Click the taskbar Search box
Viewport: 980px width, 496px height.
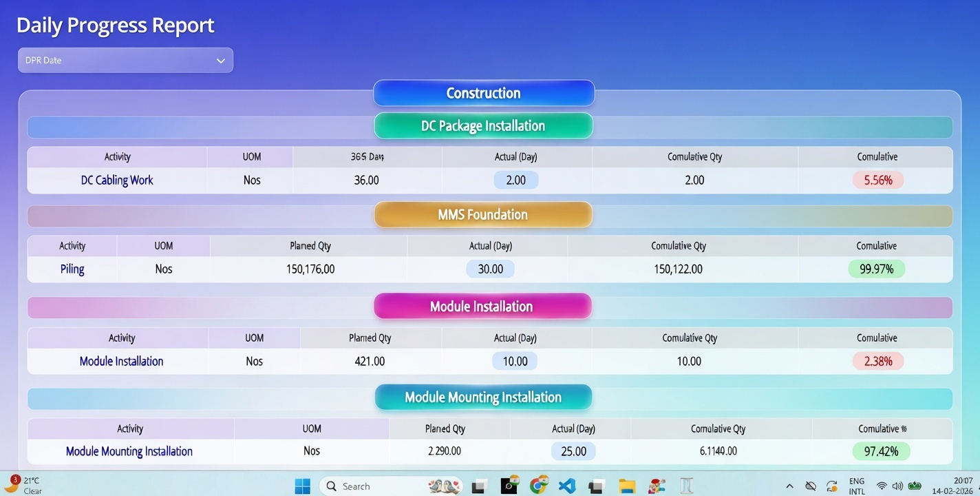372,486
